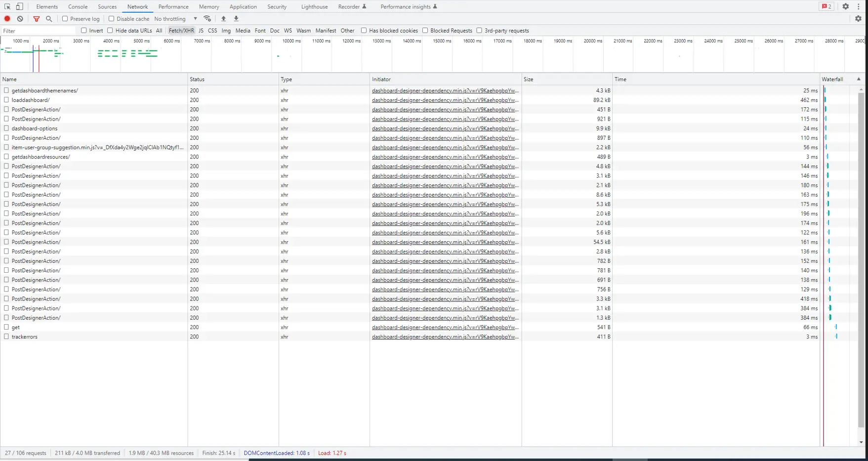Enable the Hide data URLs checkbox

[x=110, y=30]
